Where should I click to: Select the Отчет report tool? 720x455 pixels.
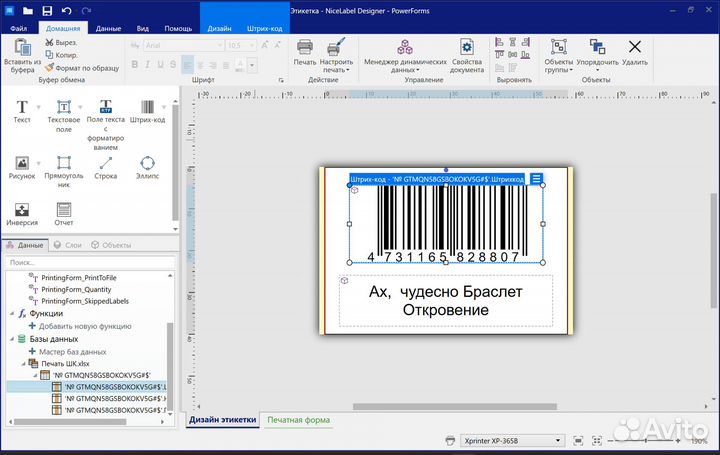[x=64, y=214]
